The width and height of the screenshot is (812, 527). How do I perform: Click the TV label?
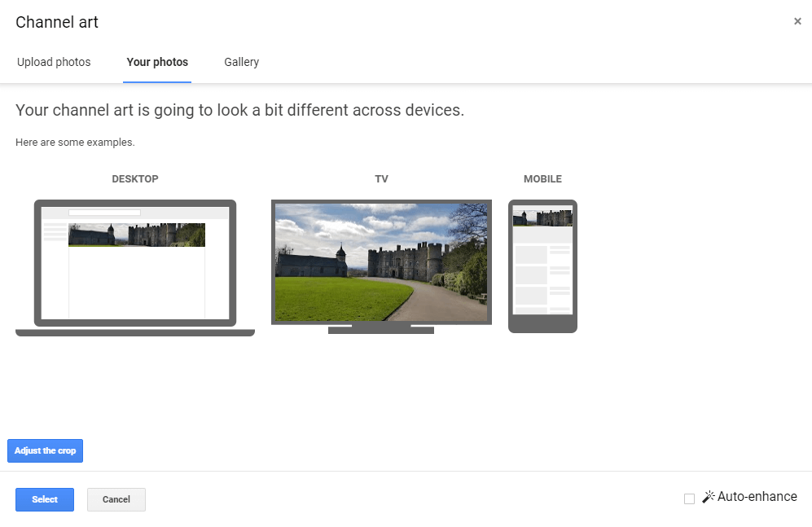tap(382, 179)
